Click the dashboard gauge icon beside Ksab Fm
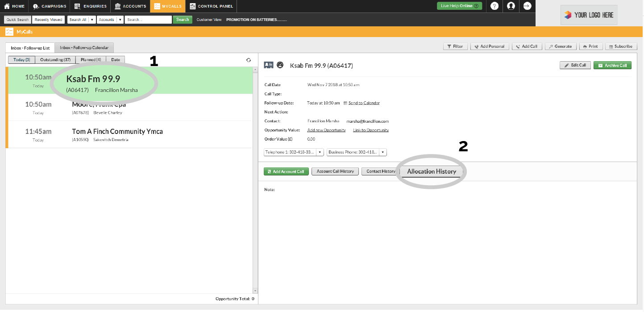This screenshot has width=644, height=312. (280, 65)
